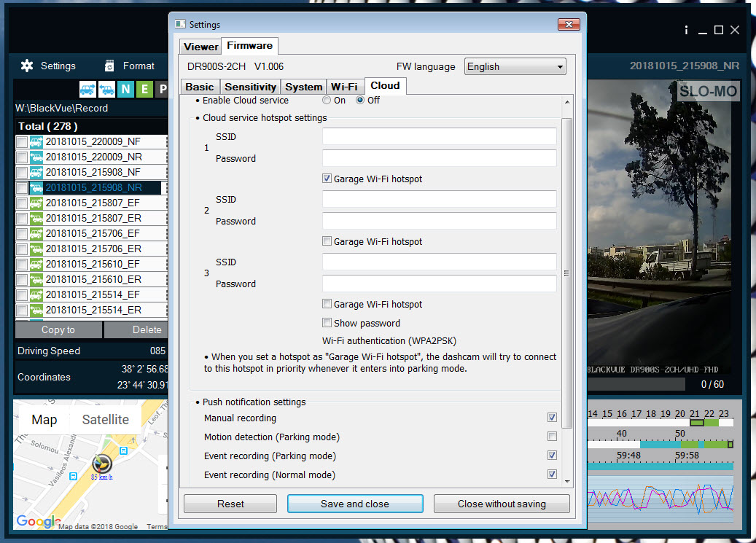Toggle the front camera file filter icon

pyautogui.click(x=87, y=89)
